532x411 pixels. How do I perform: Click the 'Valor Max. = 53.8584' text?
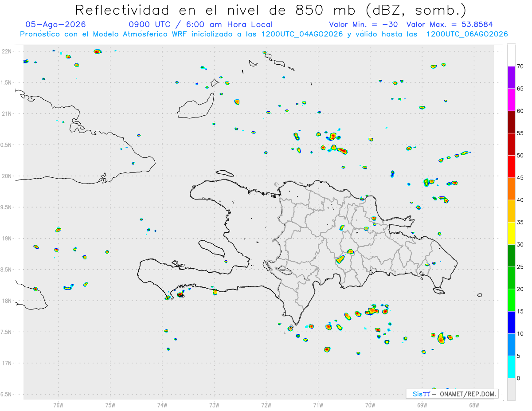tap(450, 24)
